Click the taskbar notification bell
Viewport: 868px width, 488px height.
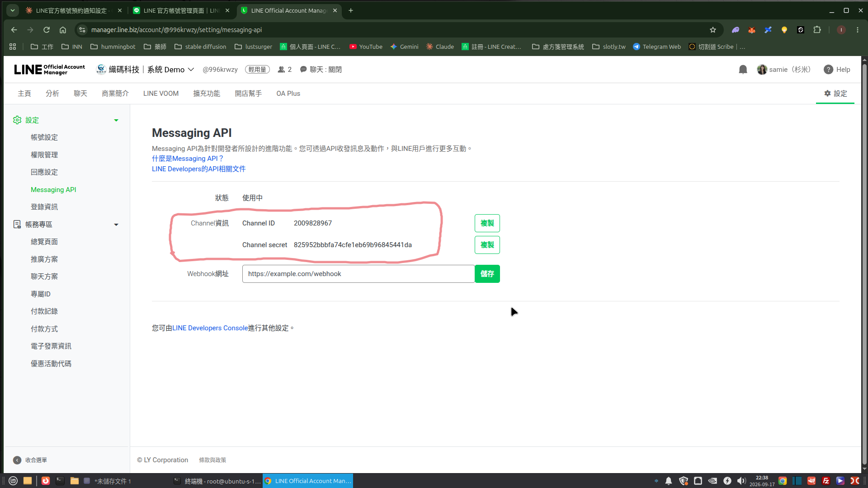(669, 481)
